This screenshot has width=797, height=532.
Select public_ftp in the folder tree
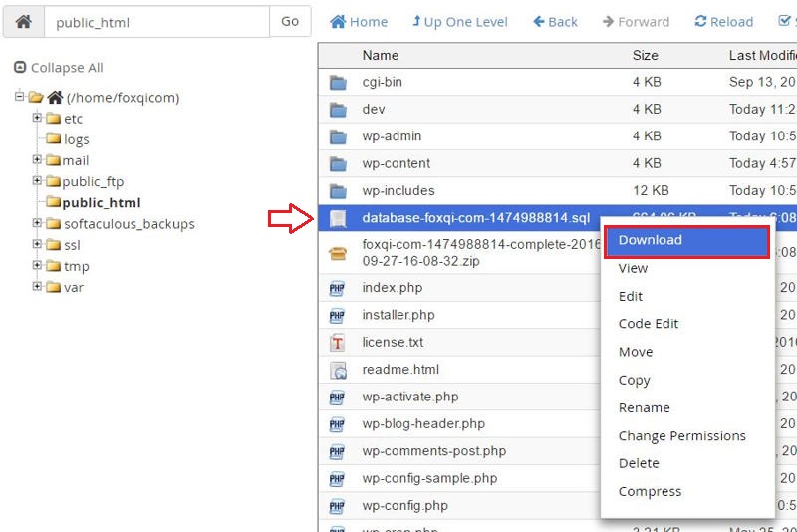tap(93, 182)
